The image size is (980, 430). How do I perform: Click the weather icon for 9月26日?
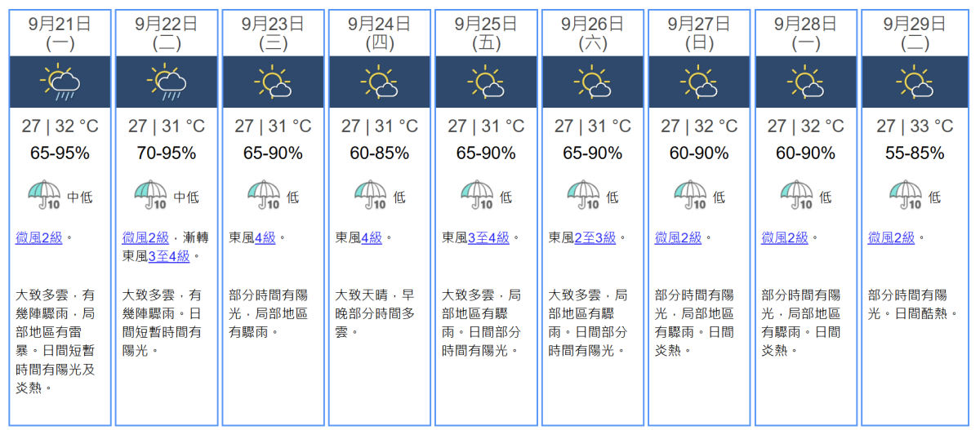[593, 82]
